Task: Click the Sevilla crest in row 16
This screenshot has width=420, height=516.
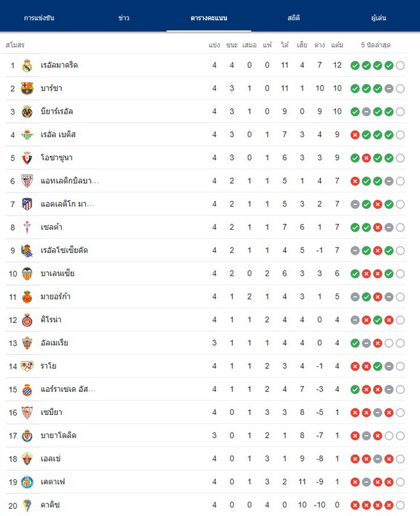Action: pos(27,413)
